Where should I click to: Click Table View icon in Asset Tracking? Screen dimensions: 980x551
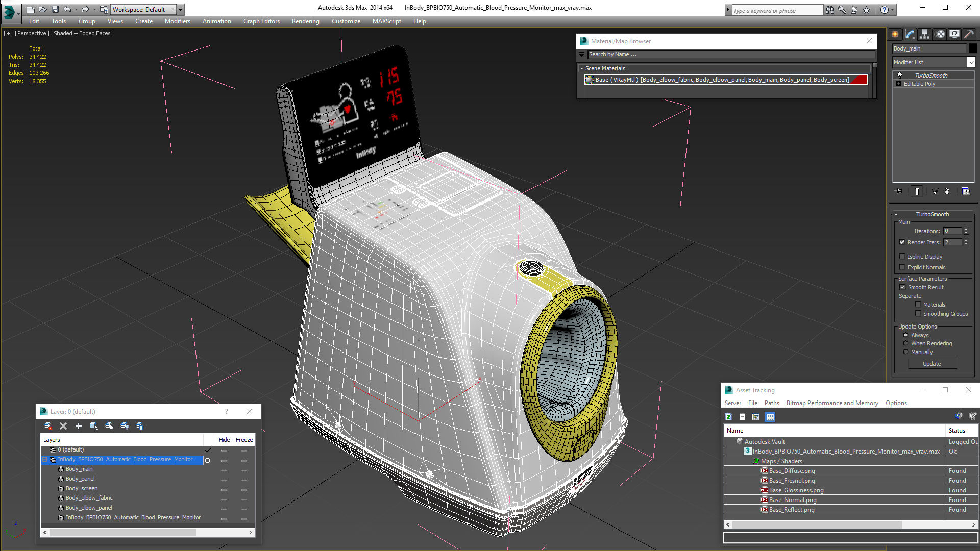coord(770,417)
